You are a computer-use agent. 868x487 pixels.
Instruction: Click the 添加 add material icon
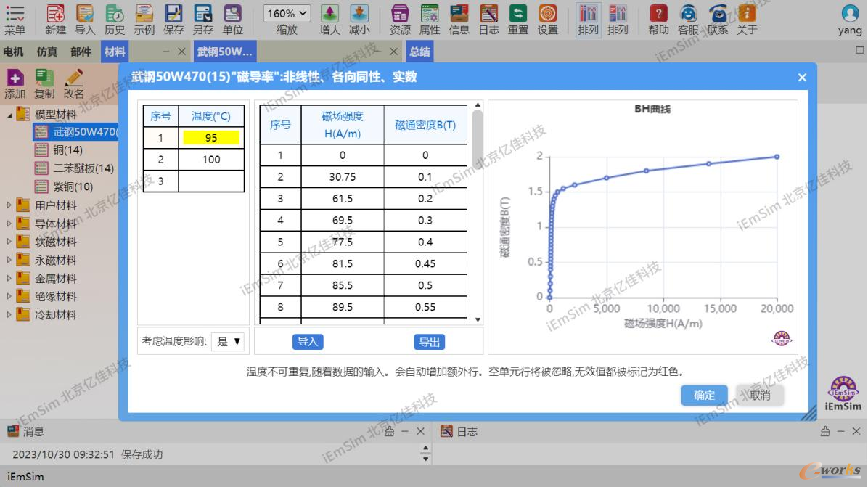pos(15,84)
